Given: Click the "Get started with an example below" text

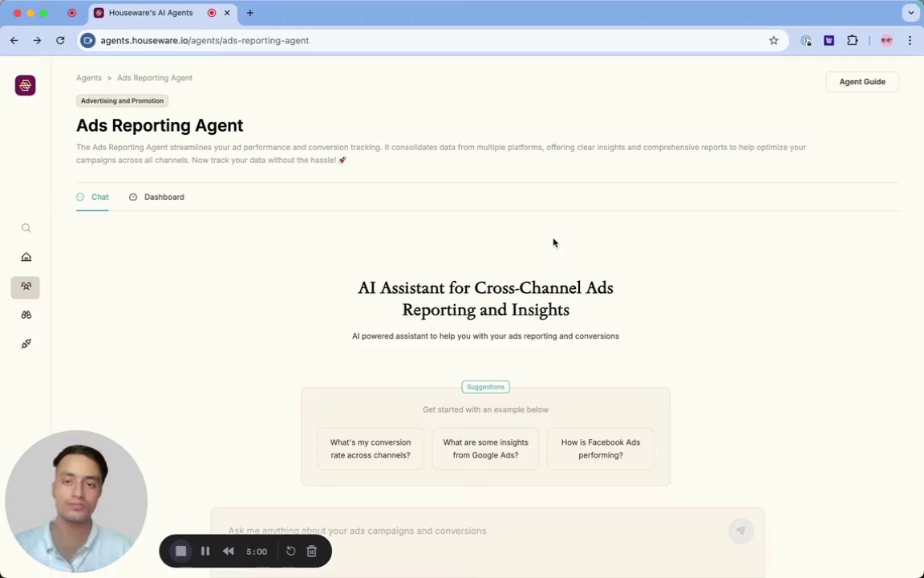Looking at the screenshot, I should (x=485, y=409).
